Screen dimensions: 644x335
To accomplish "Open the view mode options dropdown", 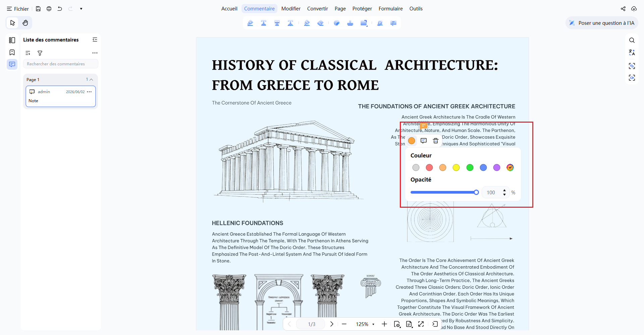I will (x=397, y=324).
